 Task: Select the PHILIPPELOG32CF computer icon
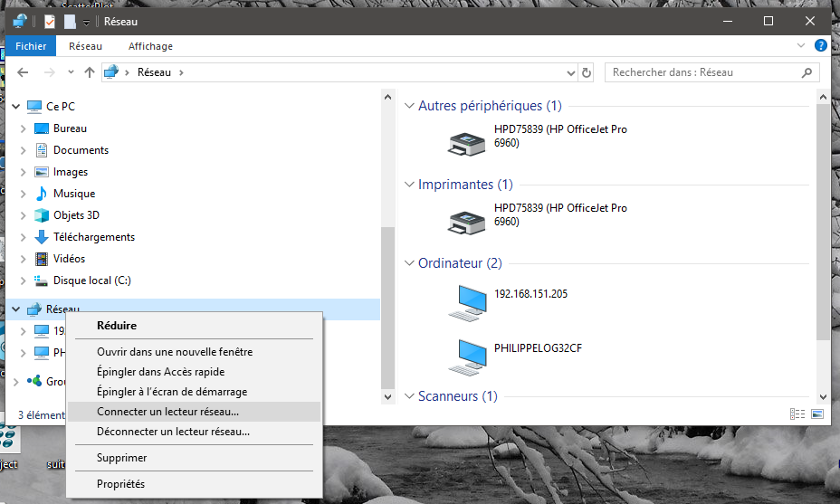point(468,357)
